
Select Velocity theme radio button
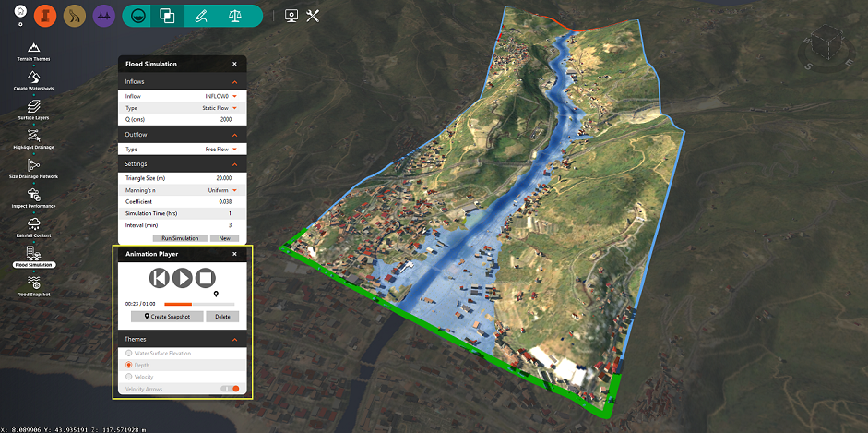click(129, 377)
